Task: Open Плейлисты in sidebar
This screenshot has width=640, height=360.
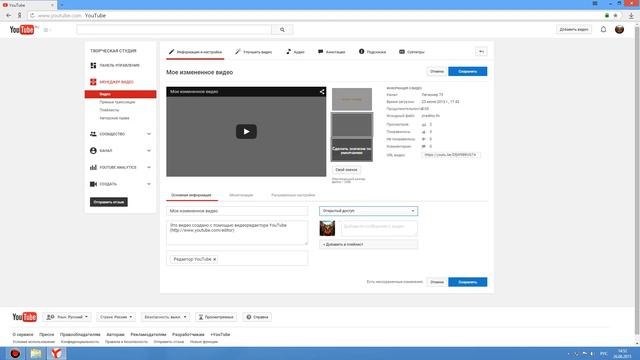Action: tap(109, 110)
